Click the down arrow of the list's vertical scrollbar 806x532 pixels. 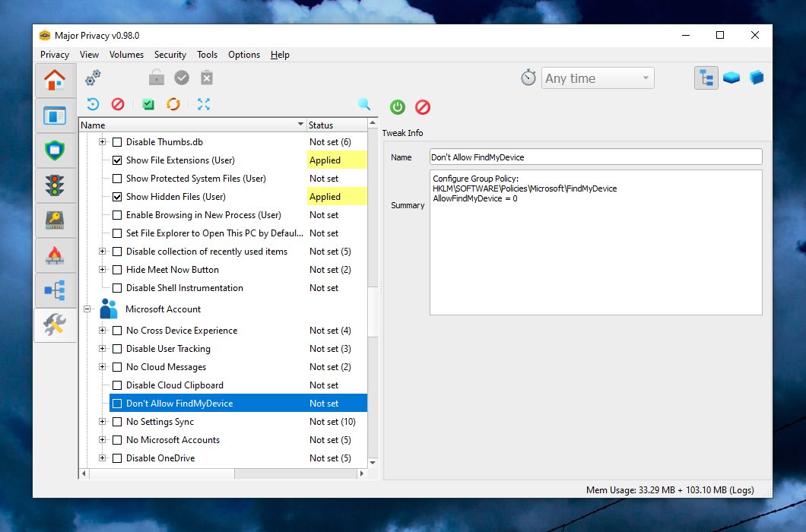pos(373,463)
